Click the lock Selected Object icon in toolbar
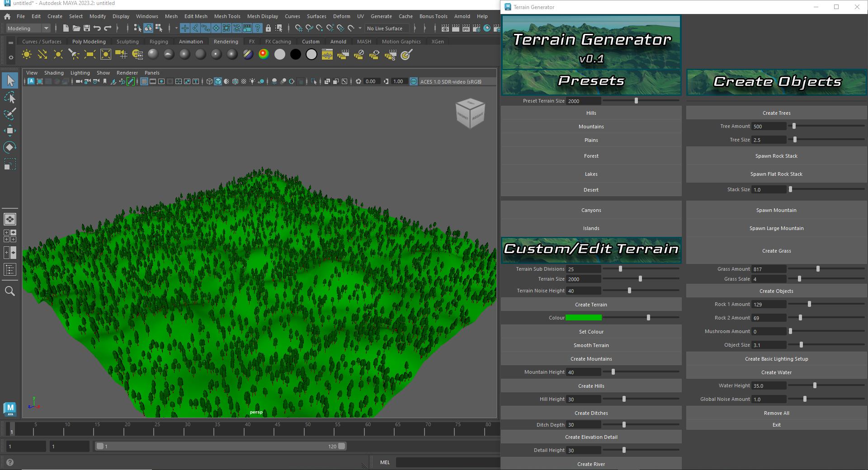Screen dimensions: 868x470 [x=268, y=28]
